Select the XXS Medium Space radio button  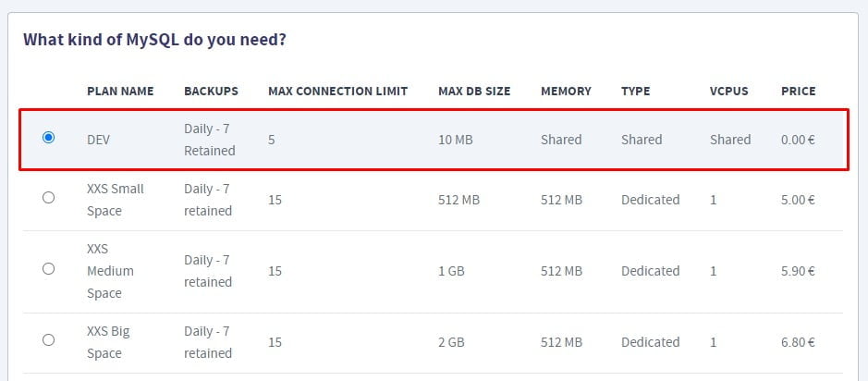[x=49, y=269]
